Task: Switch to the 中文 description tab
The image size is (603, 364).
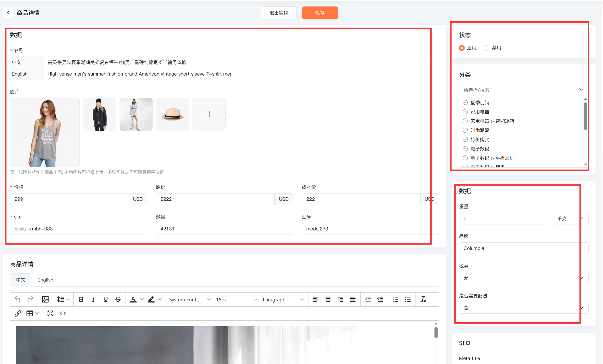Action: tap(21, 280)
